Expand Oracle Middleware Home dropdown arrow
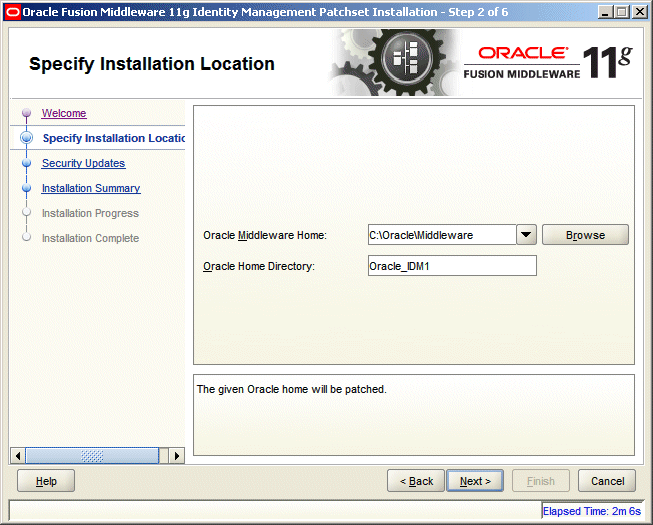653x525 pixels. [x=526, y=235]
